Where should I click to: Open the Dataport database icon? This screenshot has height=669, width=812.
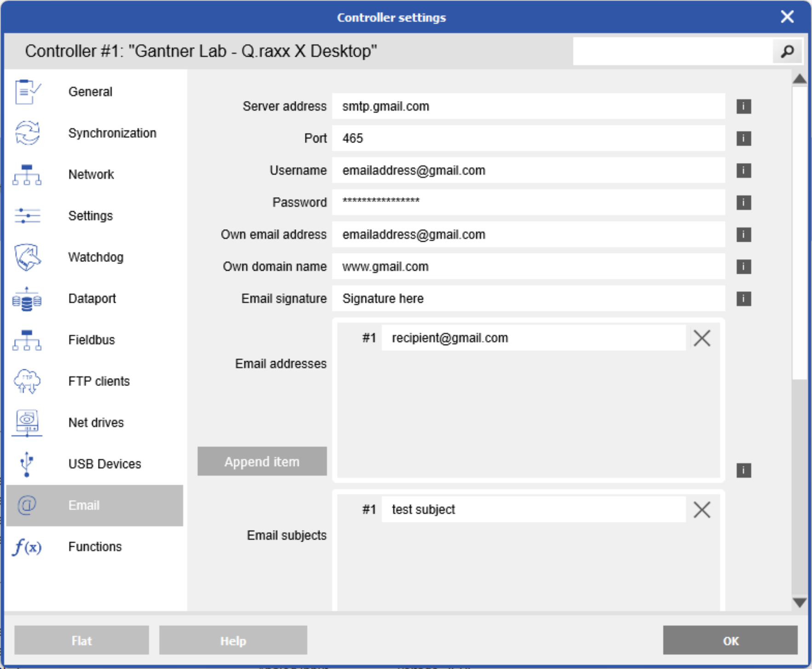(27, 299)
